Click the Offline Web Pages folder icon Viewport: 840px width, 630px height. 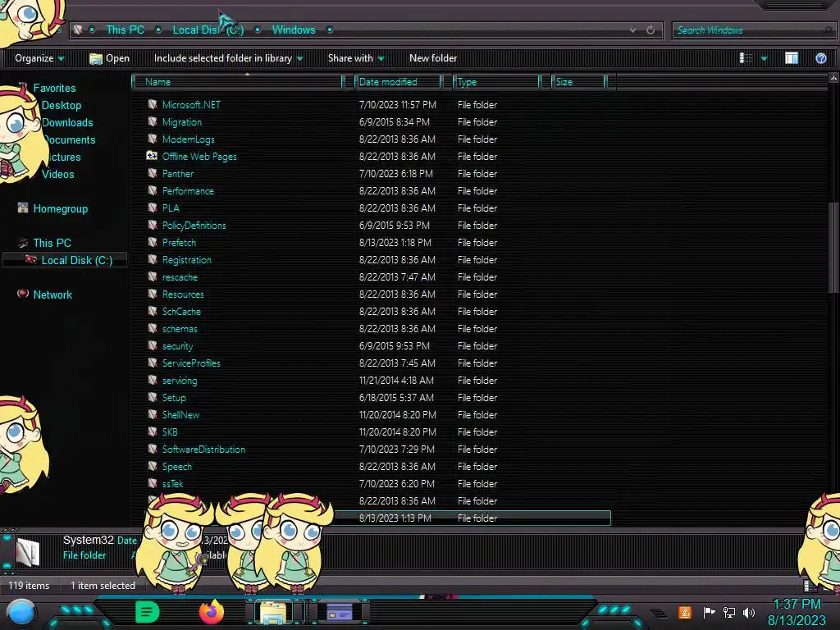point(152,156)
